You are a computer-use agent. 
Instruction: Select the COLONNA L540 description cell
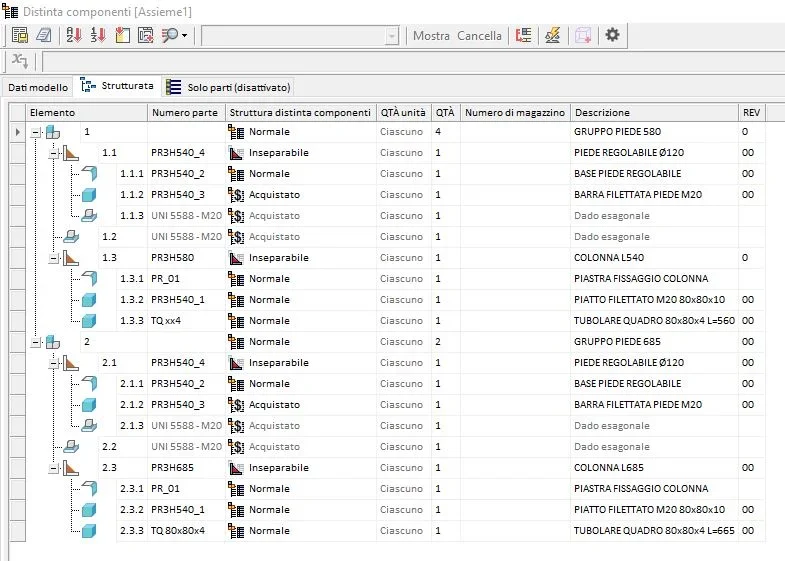pyautogui.click(x=654, y=258)
